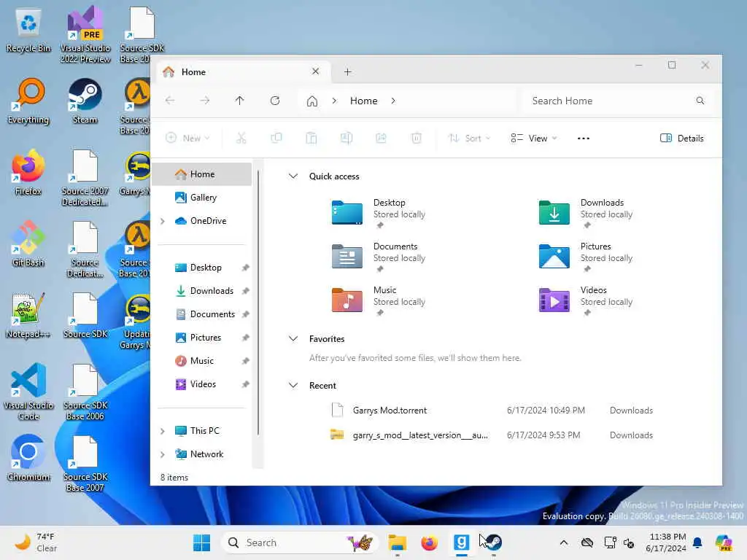
Task: Click Home breadcrumb in address bar
Action: tap(363, 101)
